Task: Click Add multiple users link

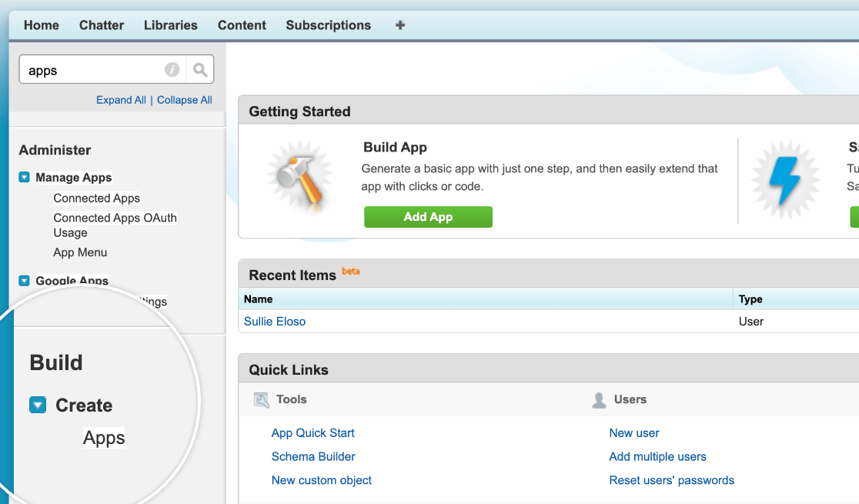Action: (x=657, y=456)
